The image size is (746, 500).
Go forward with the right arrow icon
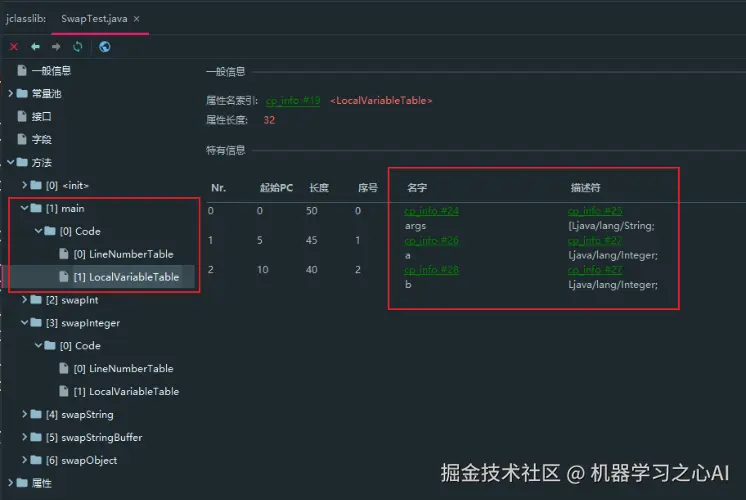pos(56,47)
